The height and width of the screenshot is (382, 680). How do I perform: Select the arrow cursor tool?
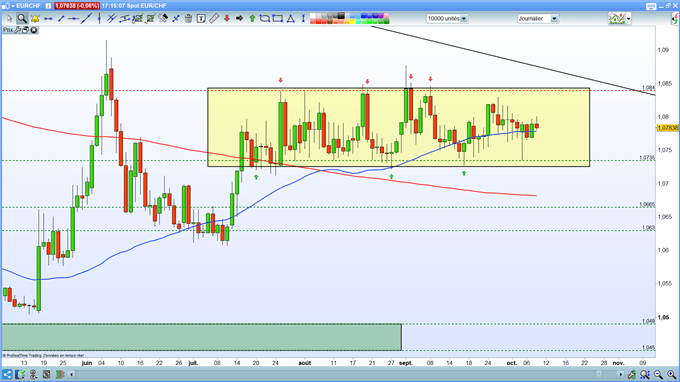pyautogui.click(x=10, y=19)
